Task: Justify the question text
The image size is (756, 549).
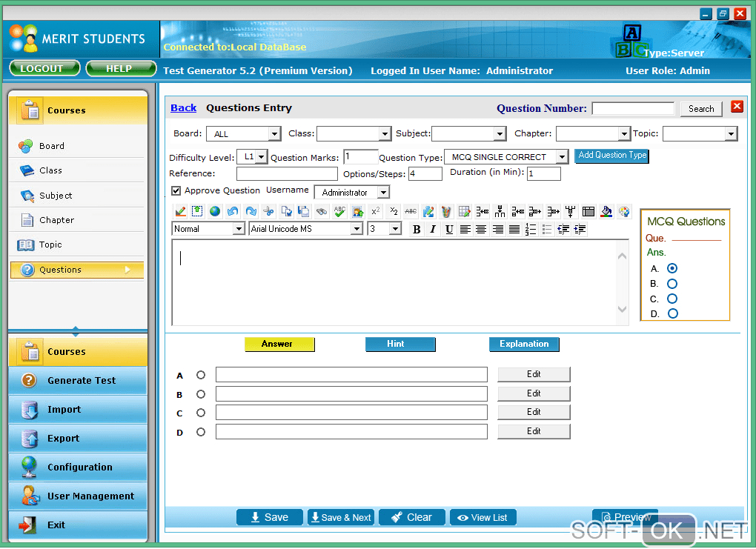Action: (514, 230)
